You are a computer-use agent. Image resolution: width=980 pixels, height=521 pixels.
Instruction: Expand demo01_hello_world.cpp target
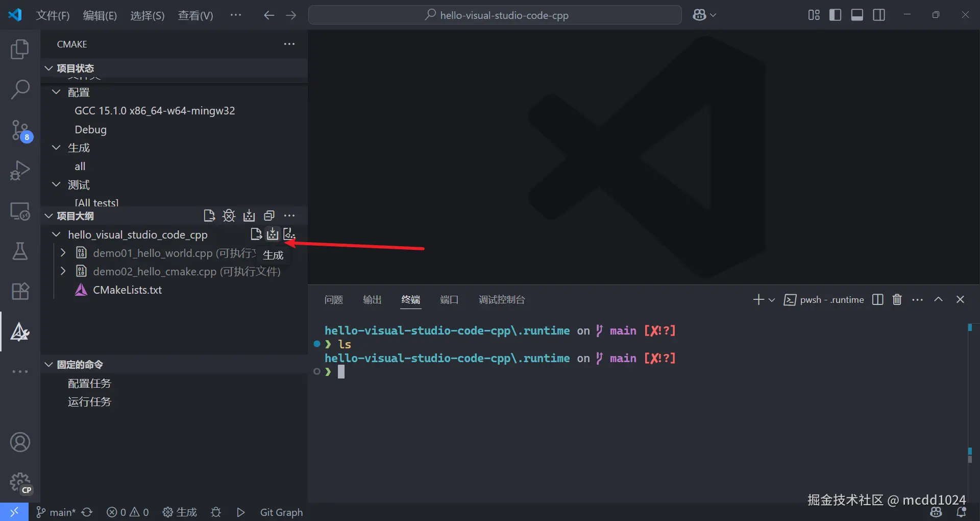coord(63,253)
